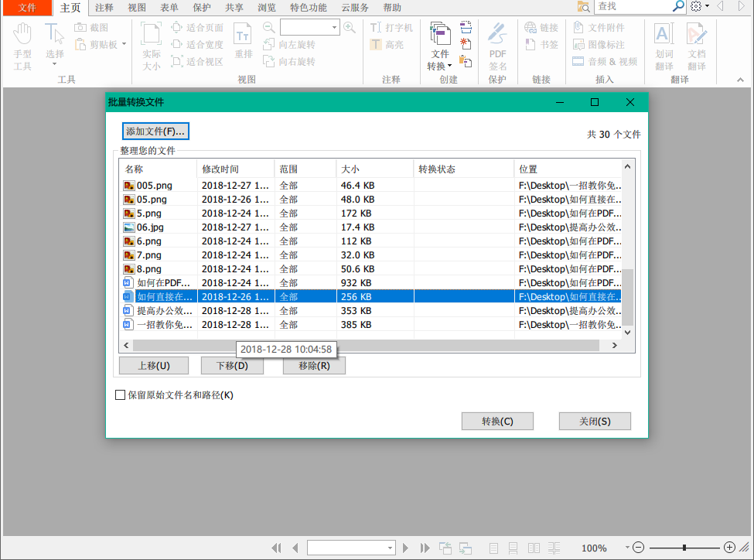
Task: Switch to the 特色功能 ribbon tab
Action: pyautogui.click(x=308, y=8)
